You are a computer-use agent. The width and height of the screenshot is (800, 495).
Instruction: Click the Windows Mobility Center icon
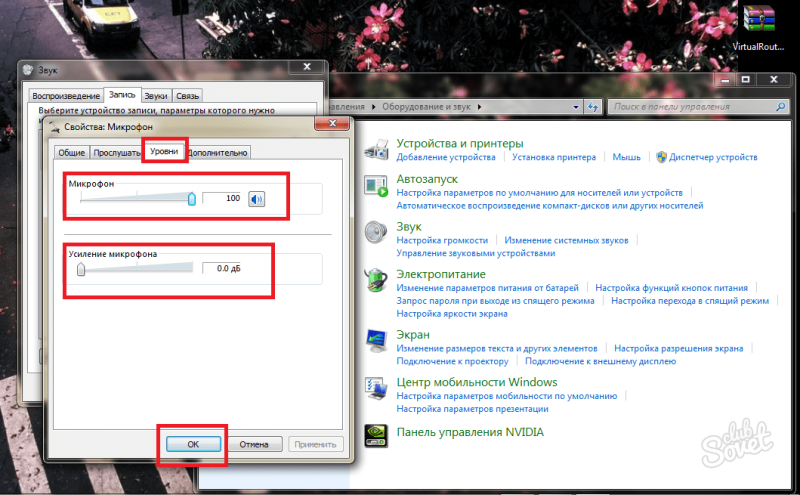pyautogui.click(x=377, y=388)
